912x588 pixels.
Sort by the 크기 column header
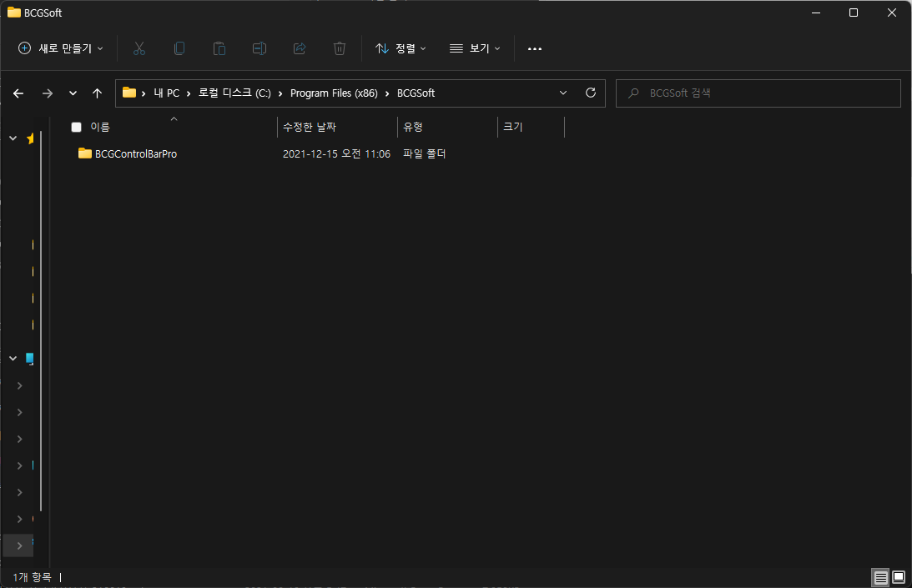(x=512, y=127)
